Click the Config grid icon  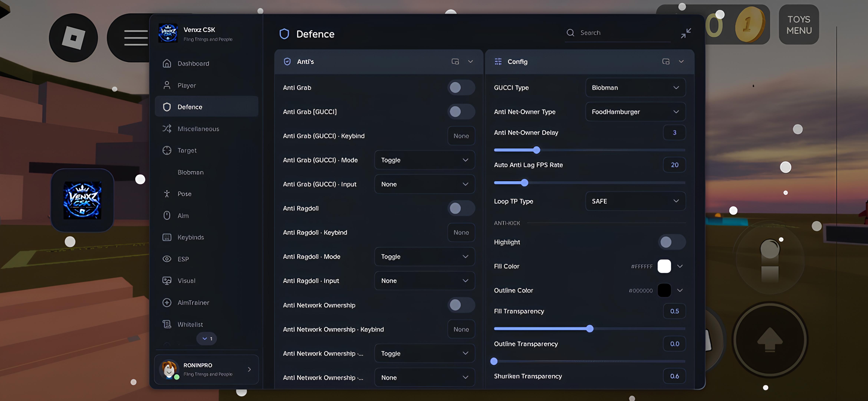(x=498, y=61)
